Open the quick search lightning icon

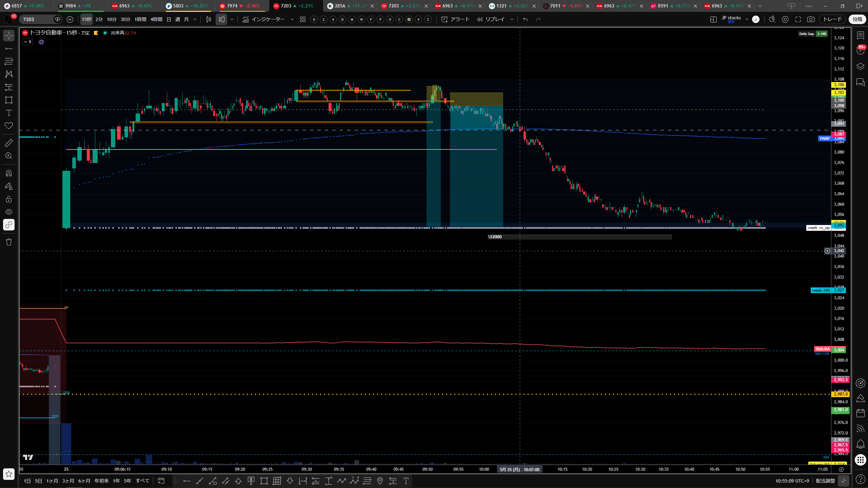click(772, 19)
